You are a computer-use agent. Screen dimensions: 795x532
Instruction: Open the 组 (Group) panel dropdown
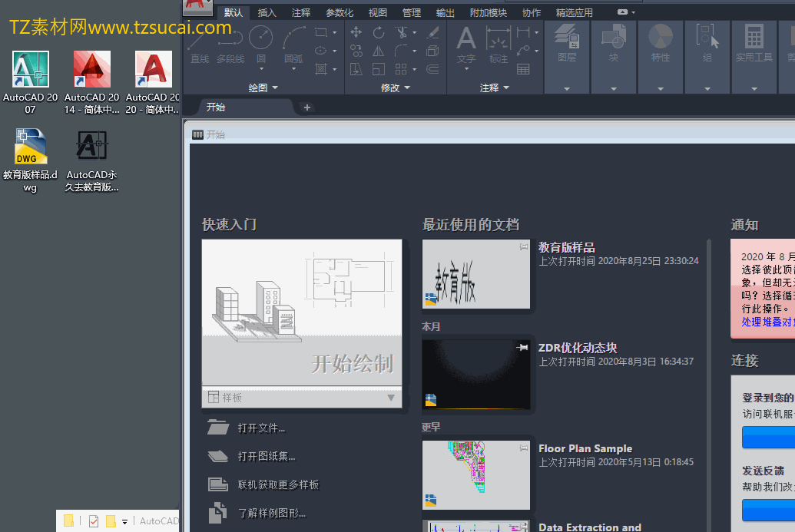(707, 89)
